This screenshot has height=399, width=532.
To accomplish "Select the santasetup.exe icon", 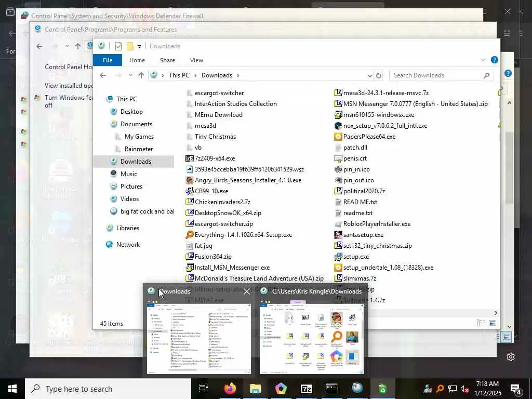I will pos(338,235).
